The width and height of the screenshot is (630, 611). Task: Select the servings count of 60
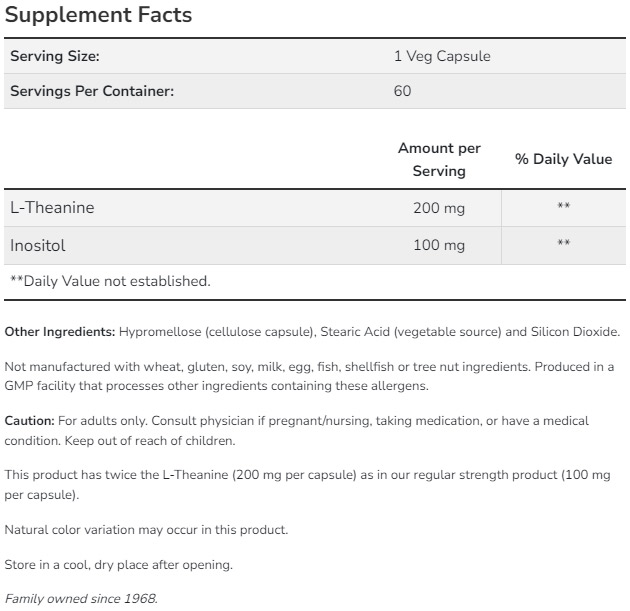tap(403, 91)
